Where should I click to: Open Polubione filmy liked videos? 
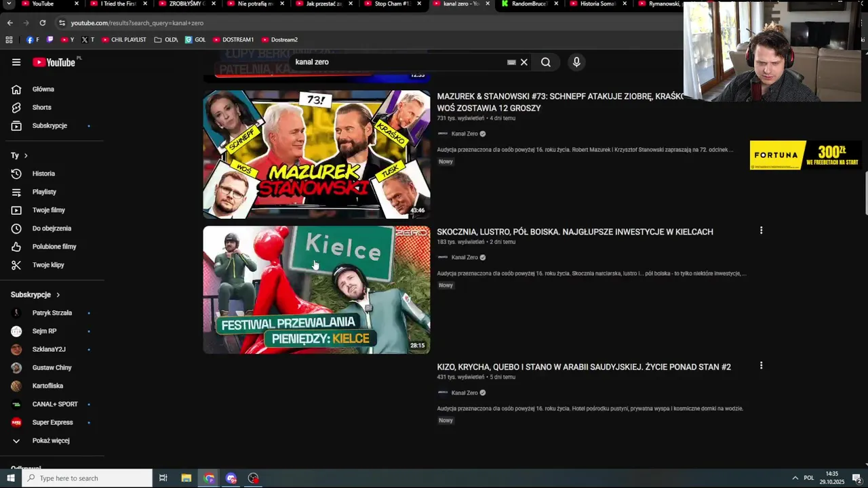52,247
